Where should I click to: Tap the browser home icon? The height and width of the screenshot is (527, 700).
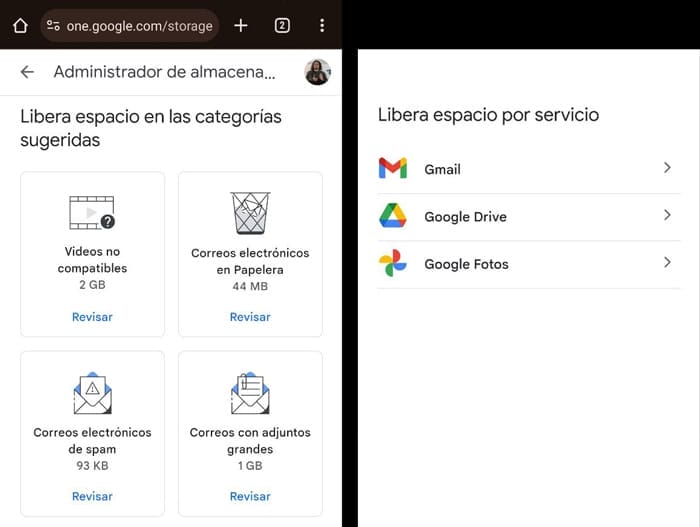click(19, 25)
